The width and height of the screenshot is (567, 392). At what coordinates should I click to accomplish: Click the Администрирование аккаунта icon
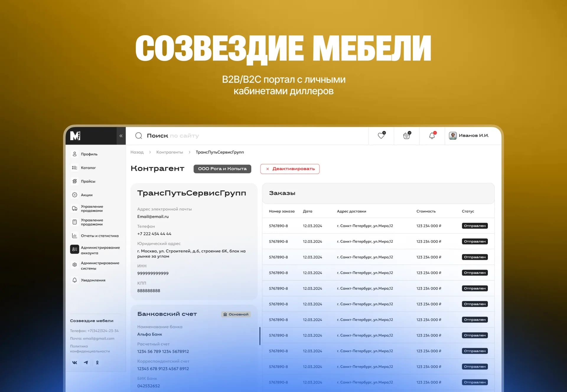[x=75, y=249]
